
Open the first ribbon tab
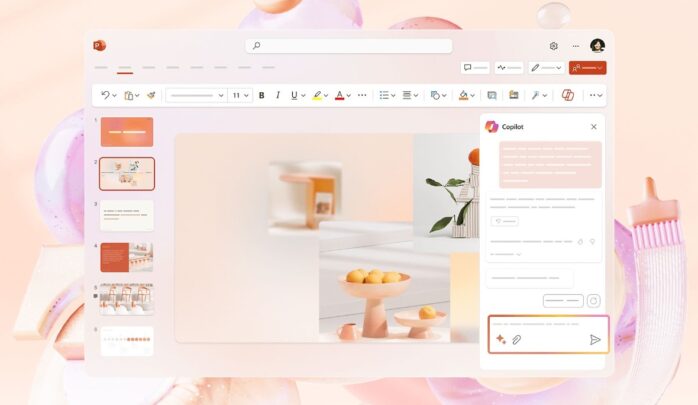click(x=101, y=68)
